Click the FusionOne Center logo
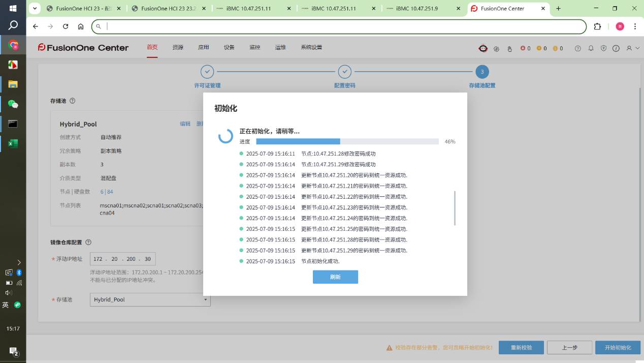644x363 pixels. [x=83, y=47]
